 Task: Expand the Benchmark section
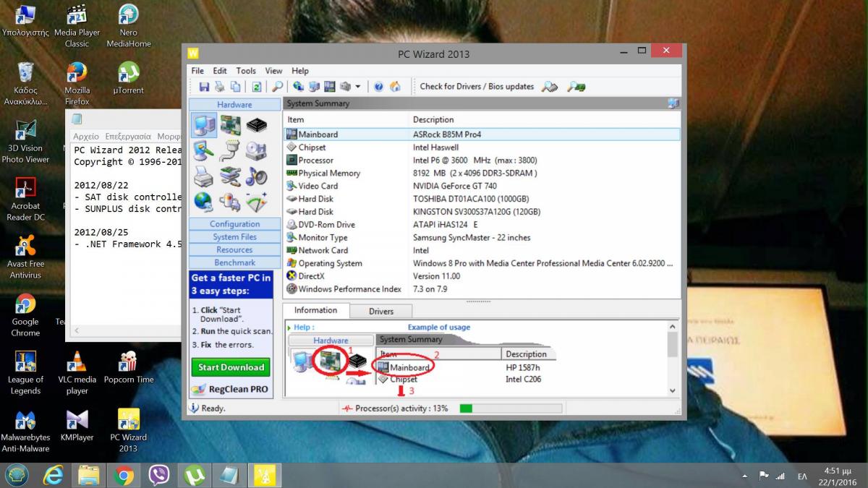click(234, 263)
